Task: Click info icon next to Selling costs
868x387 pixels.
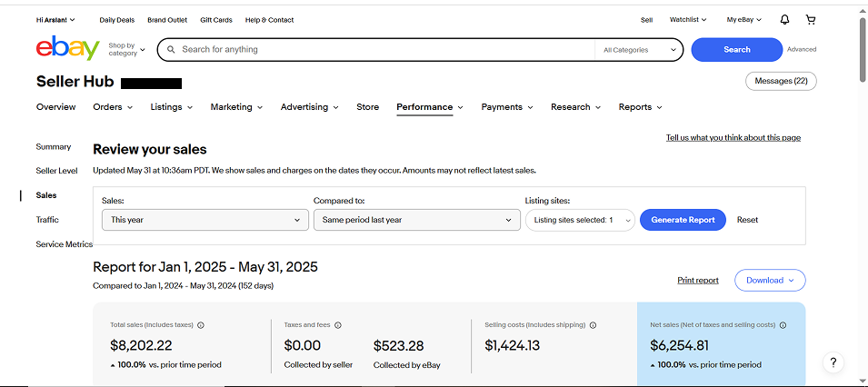Action: (x=593, y=325)
